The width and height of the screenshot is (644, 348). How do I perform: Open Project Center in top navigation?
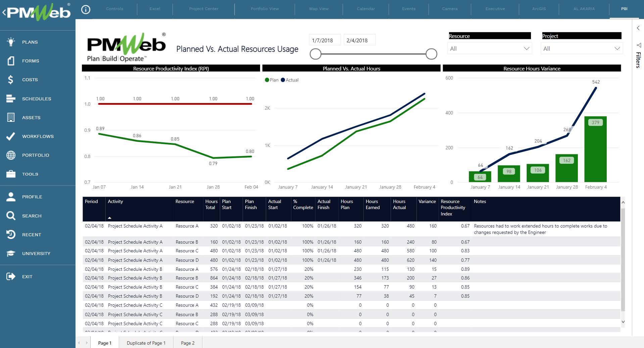click(203, 9)
